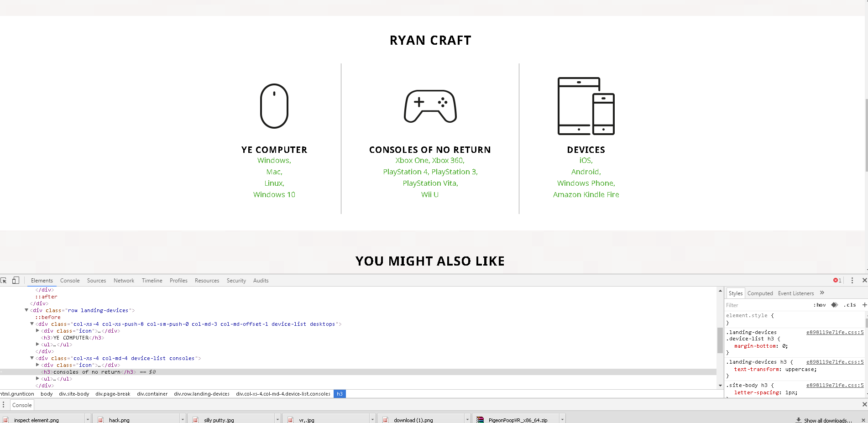Open dropdown arrow for inspect element.png download
The image size is (868, 423).
click(x=87, y=420)
